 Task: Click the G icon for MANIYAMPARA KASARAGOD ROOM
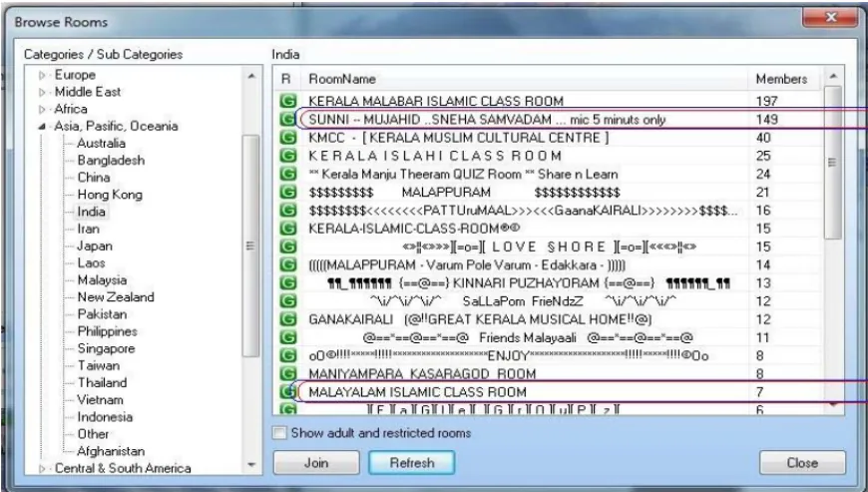pos(287,373)
